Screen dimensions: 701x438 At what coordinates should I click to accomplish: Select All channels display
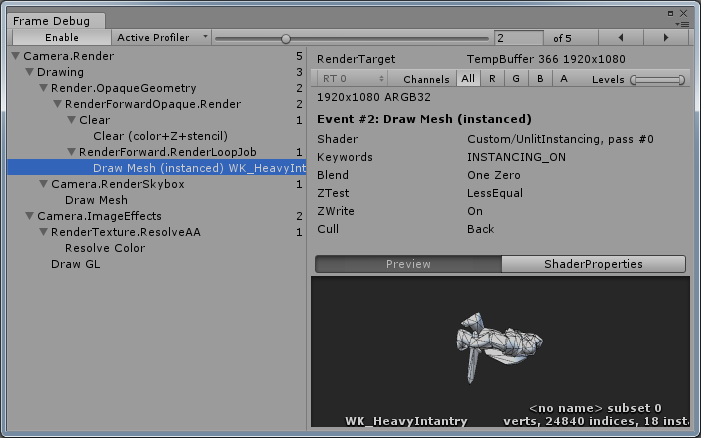click(x=468, y=79)
